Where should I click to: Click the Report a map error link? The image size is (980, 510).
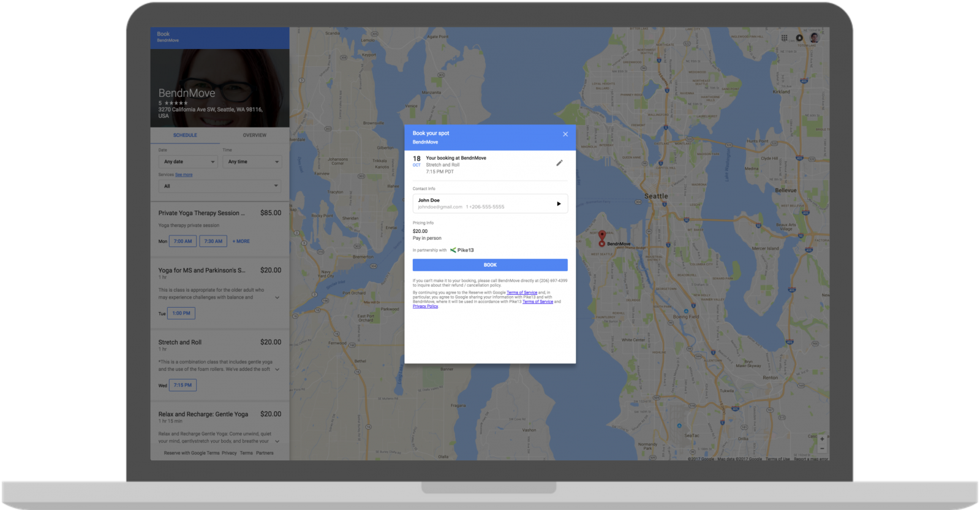coord(811,459)
